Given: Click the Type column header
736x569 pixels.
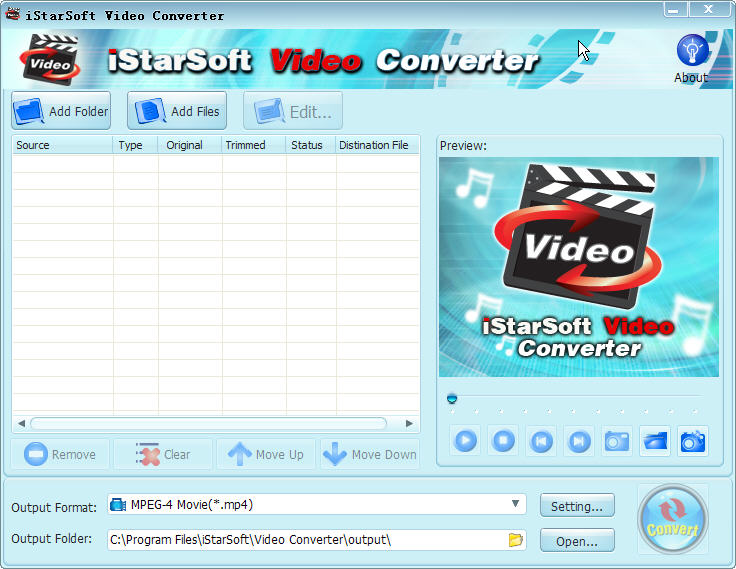Looking at the screenshot, I should (x=135, y=145).
